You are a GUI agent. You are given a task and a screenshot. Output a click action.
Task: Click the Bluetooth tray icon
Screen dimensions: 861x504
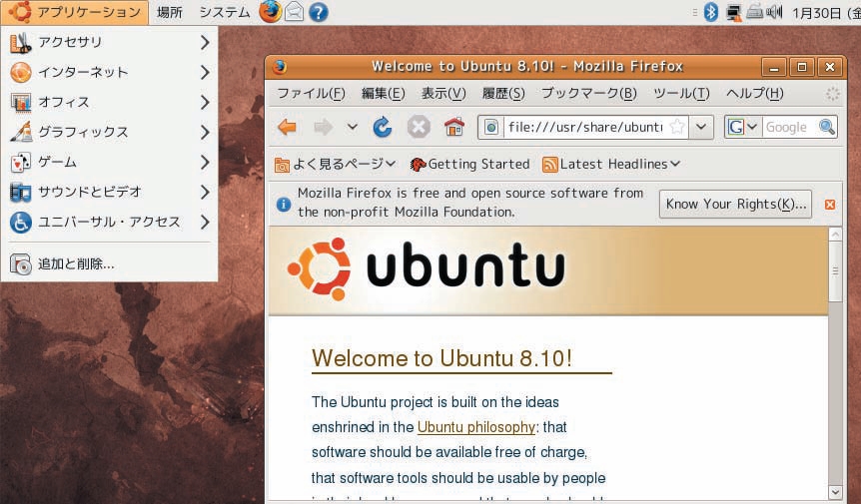point(711,12)
